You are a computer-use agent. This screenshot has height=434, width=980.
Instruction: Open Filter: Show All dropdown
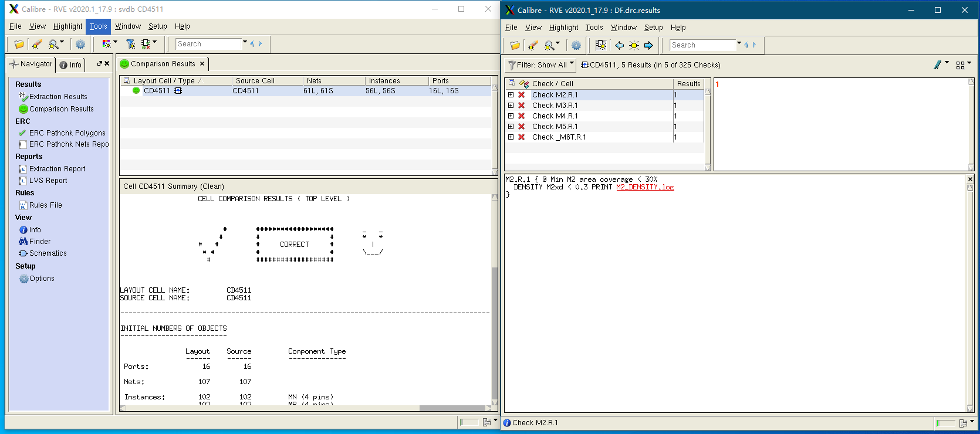tap(540, 65)
